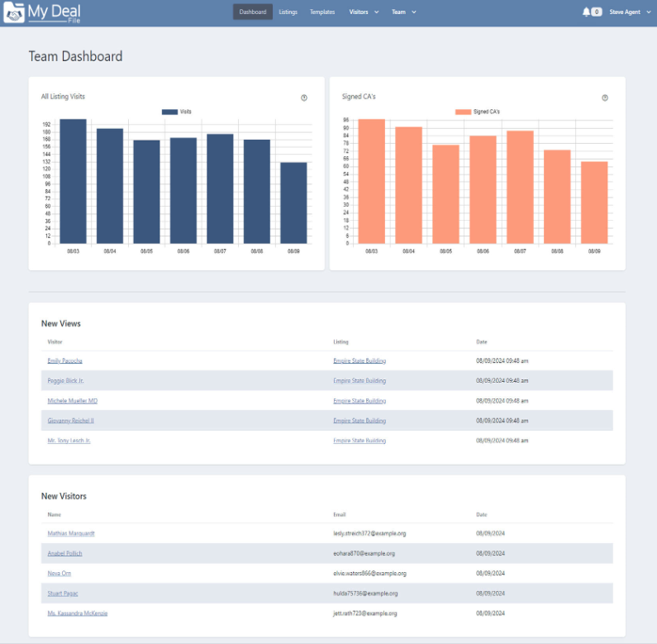Expand the Visitors dropdown menu
The height and width of the screenshot is (644, 657).
pos(364,12)
